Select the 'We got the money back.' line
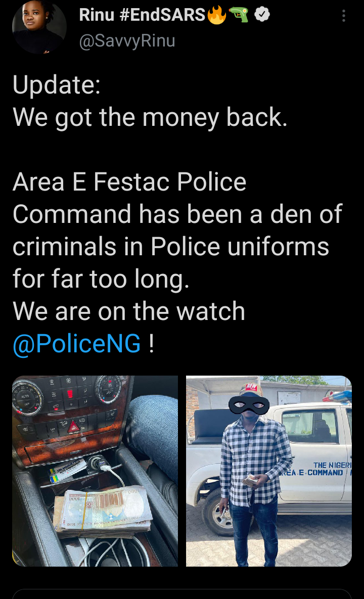Screen dimensions: 364x599 150,117
